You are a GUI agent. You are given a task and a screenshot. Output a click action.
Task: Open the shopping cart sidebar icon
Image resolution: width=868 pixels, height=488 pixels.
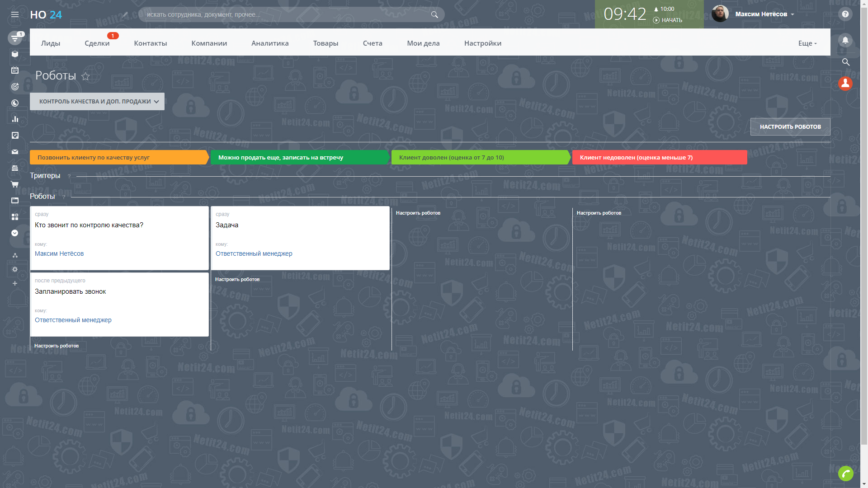[x=15, y=184]
